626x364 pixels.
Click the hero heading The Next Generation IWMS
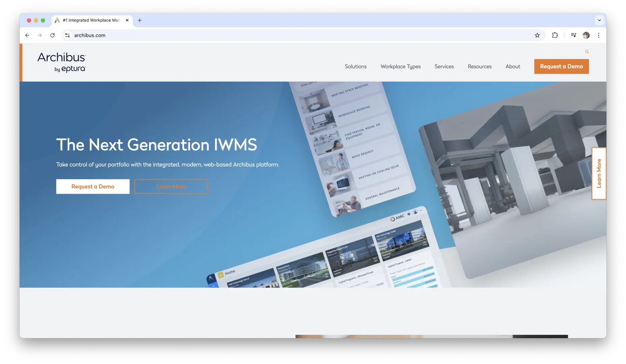[156, 145]
